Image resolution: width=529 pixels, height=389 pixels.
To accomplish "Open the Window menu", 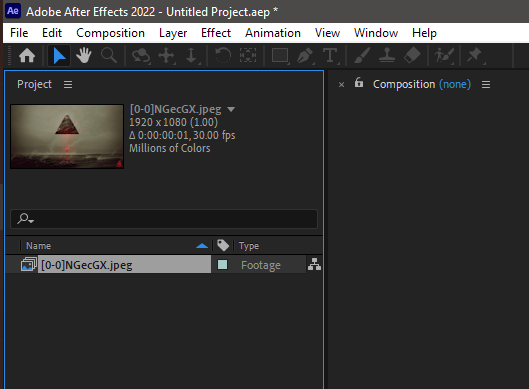I will (376, 33).
